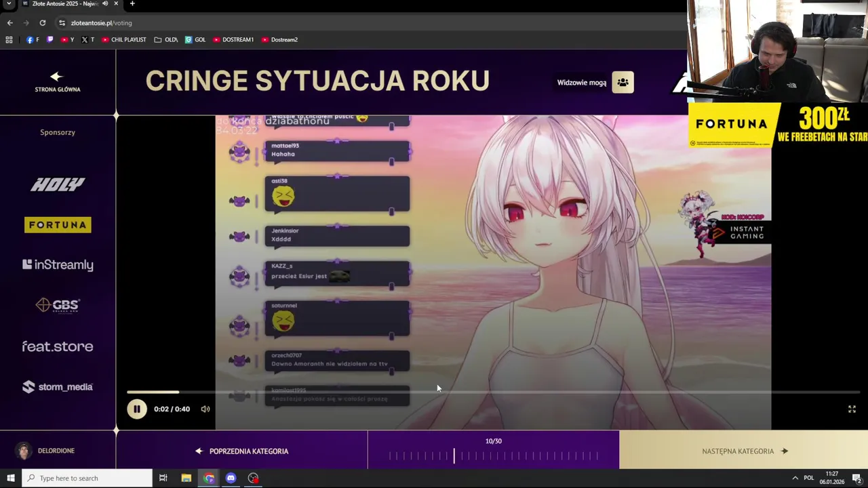Viewport: 868px width, 488px height.
Task: Reload the page
Action: (x=42, y=23)
